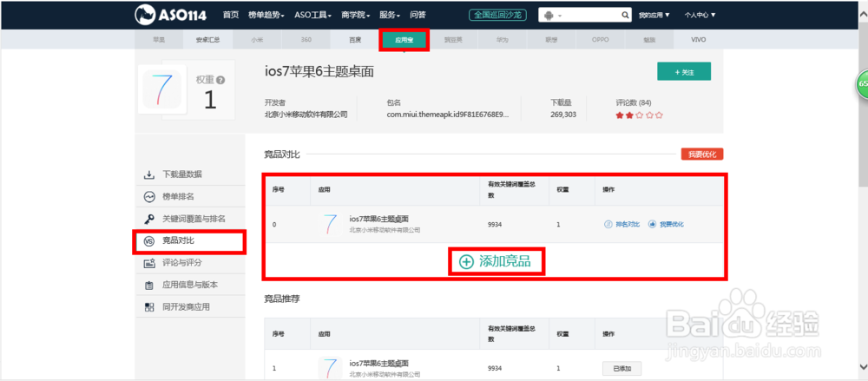Click the green +关注 follow button

click(684, 72)
